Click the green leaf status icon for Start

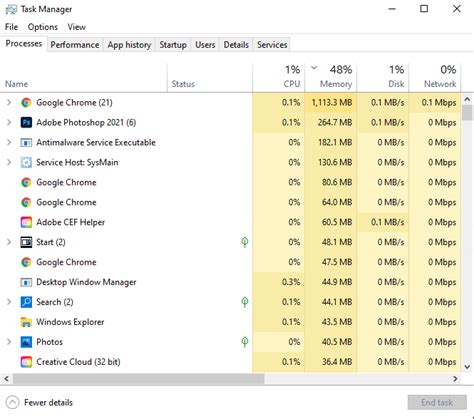(x=245, y=242)
